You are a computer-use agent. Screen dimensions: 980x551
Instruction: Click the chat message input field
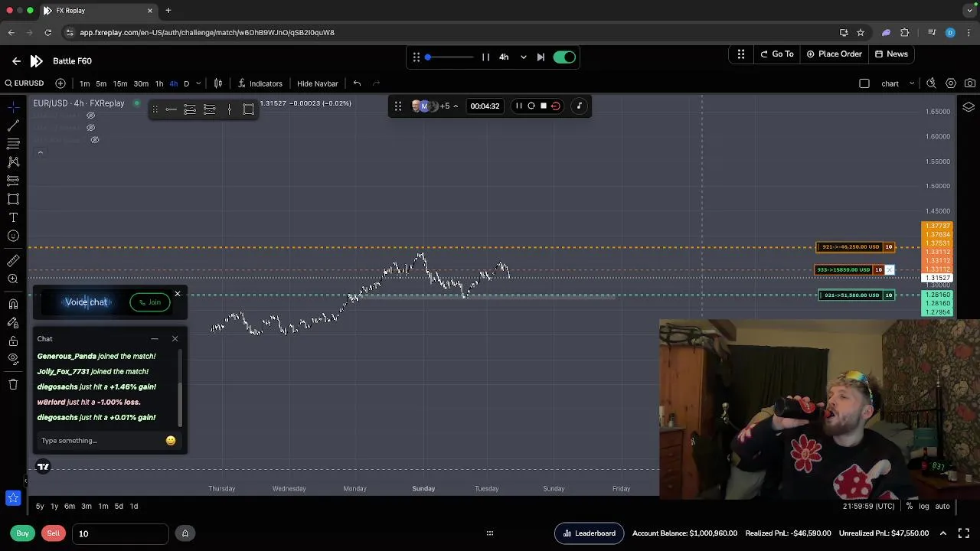click(x=100, y=441)
